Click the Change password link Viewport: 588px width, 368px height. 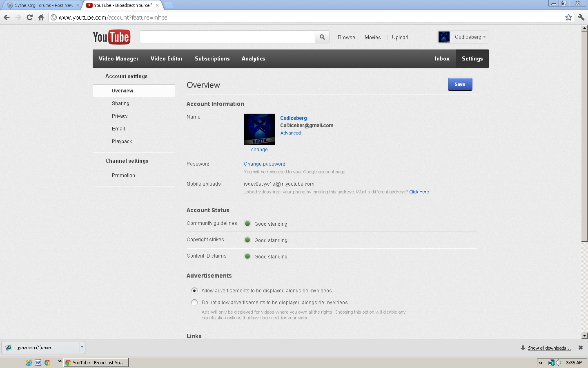[x=265, y=164]
